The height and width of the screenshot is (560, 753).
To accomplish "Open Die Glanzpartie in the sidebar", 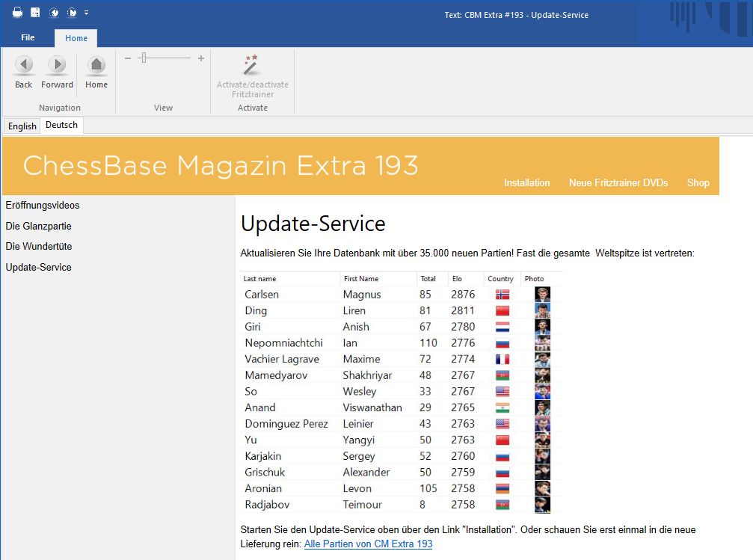I will pyautogui.click(x=39, y=226).
